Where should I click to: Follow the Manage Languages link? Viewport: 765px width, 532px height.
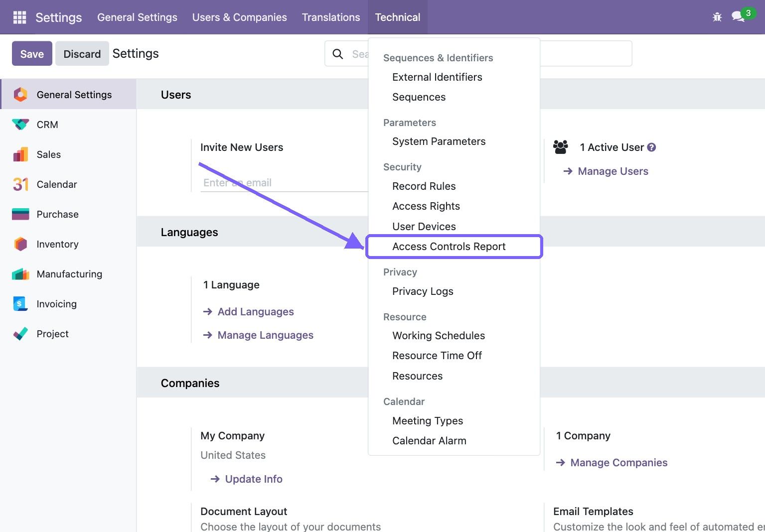click(258, 335)
